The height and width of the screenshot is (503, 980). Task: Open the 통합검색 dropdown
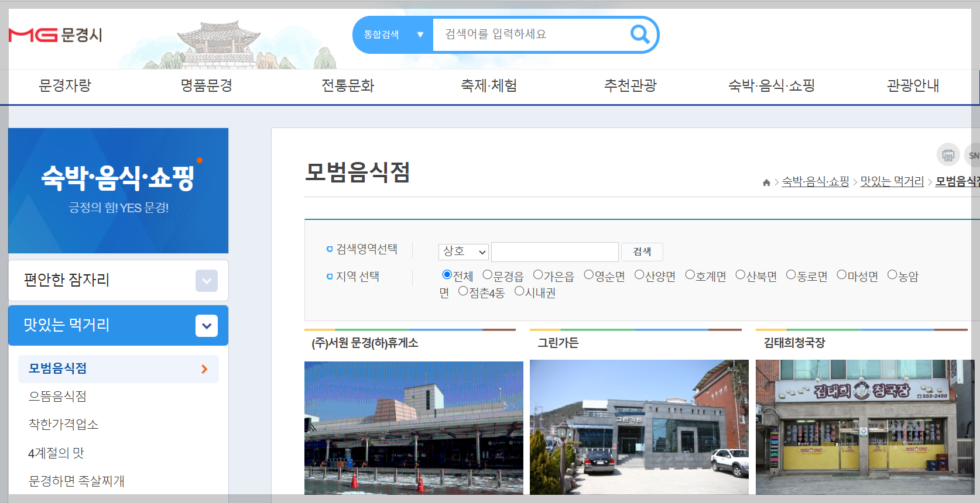393,35
